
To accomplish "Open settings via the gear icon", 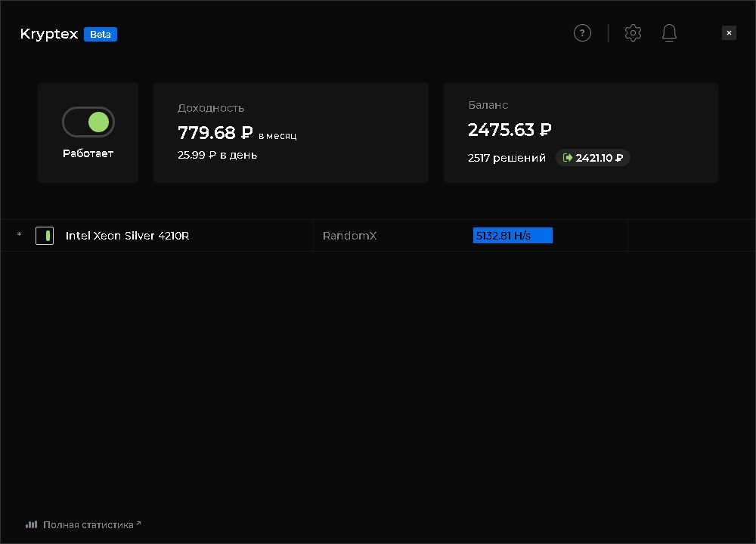I will pos(633,32).
